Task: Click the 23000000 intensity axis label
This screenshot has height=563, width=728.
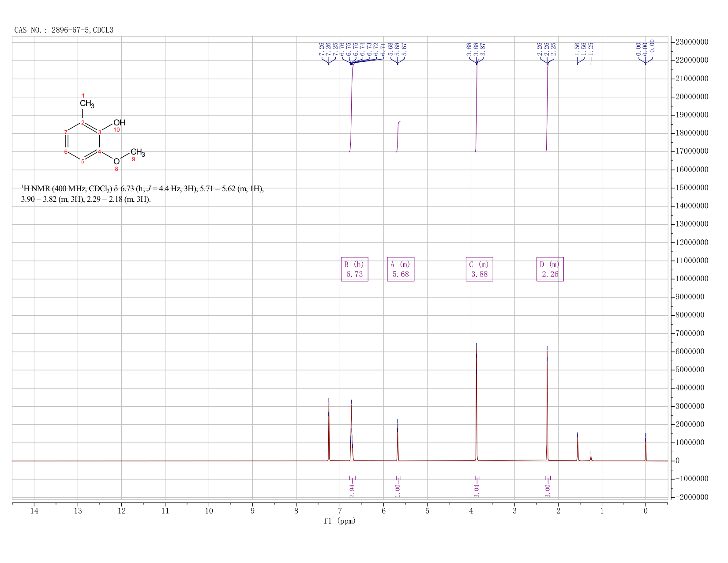Action: point(692,42)
